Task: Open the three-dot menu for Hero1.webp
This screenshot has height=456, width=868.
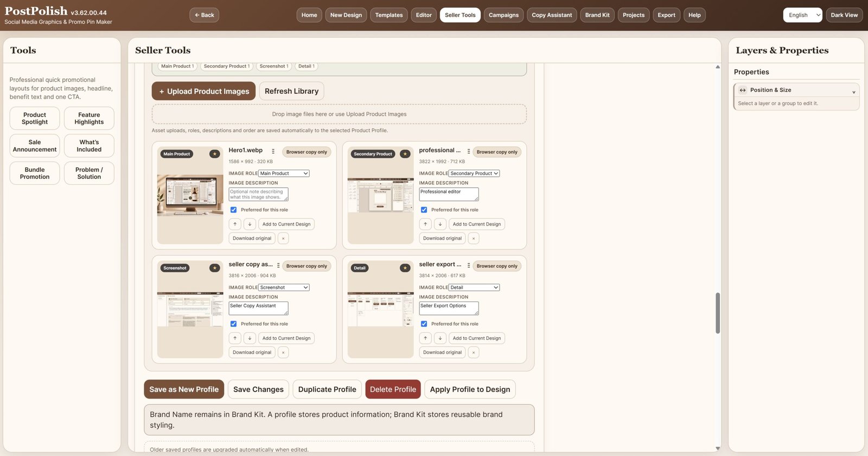Action: click(273, 151)
